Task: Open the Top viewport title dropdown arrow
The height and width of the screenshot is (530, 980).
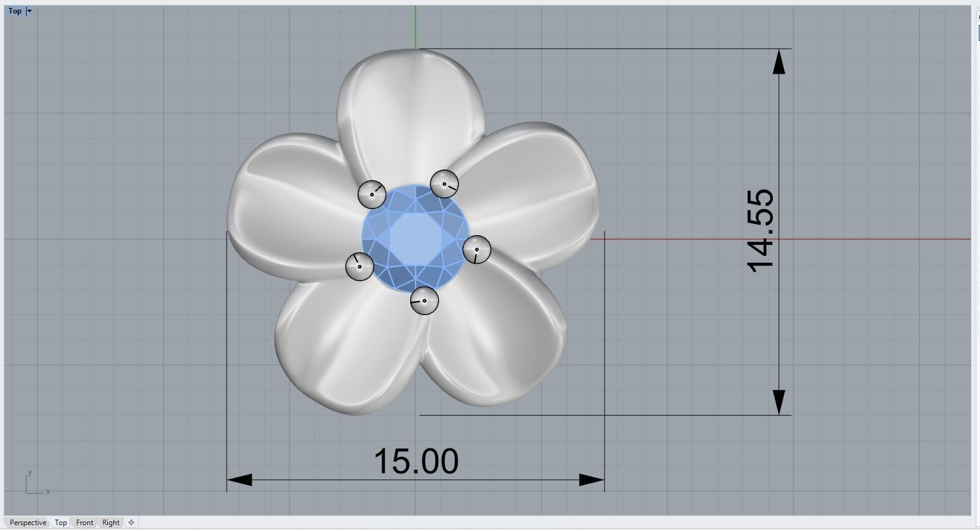Action: (x=29, y=11)
